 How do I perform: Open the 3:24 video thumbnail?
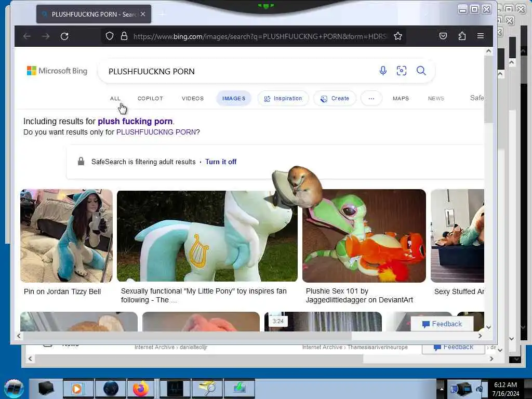pyautogui.click(x=323, y=321)
